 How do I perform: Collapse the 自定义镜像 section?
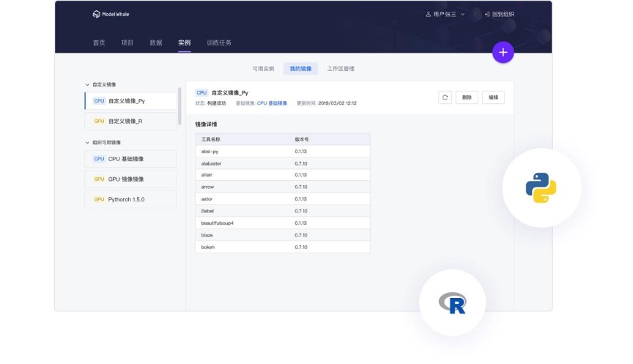(87, 85)
